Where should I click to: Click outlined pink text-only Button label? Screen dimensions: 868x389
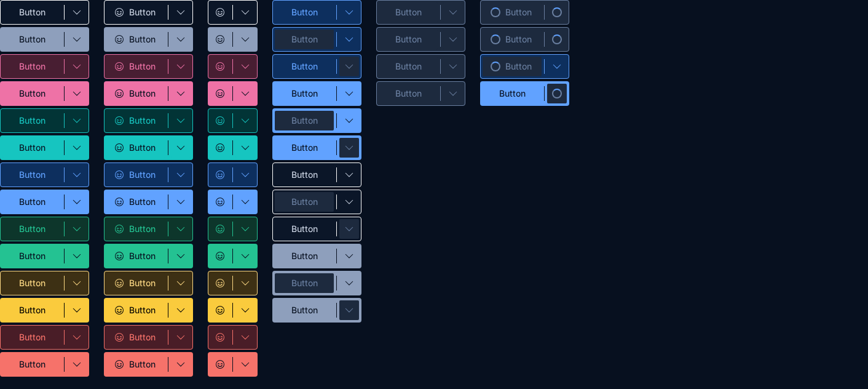click(32, 66)
